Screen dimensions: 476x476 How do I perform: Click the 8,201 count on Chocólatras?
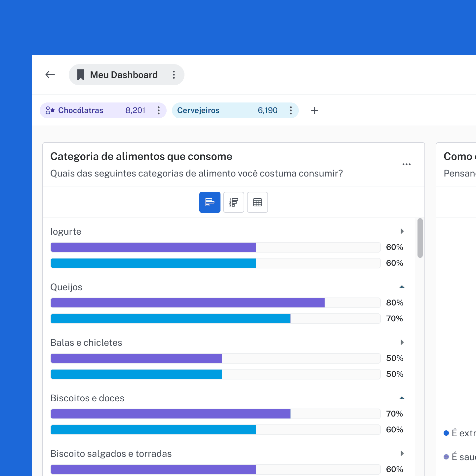pyautogui.click(x=136, y=110)
